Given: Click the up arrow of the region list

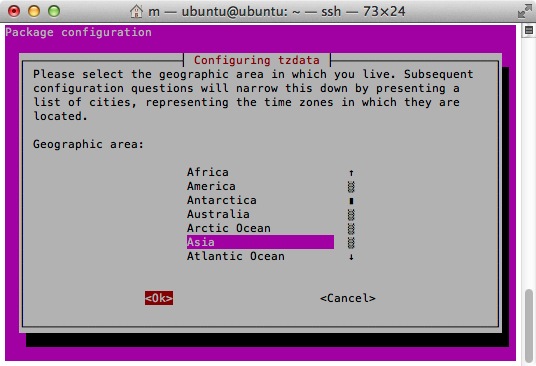Looking at the screenshot, I should coord(351,173).
